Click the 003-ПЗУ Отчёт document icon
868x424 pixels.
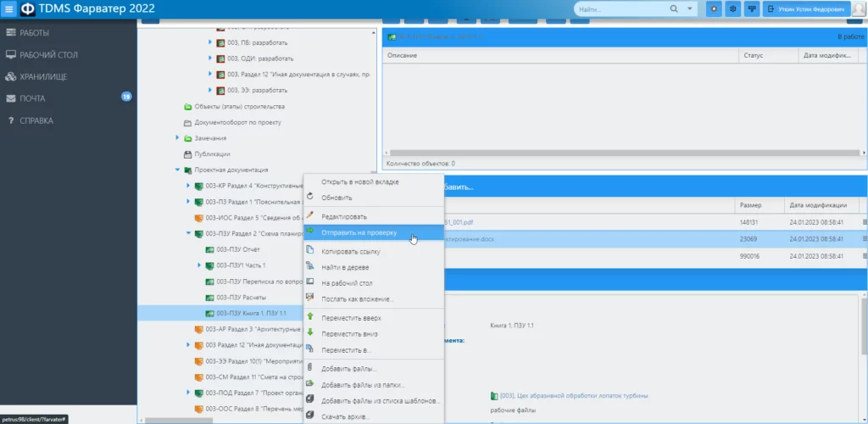209,250
